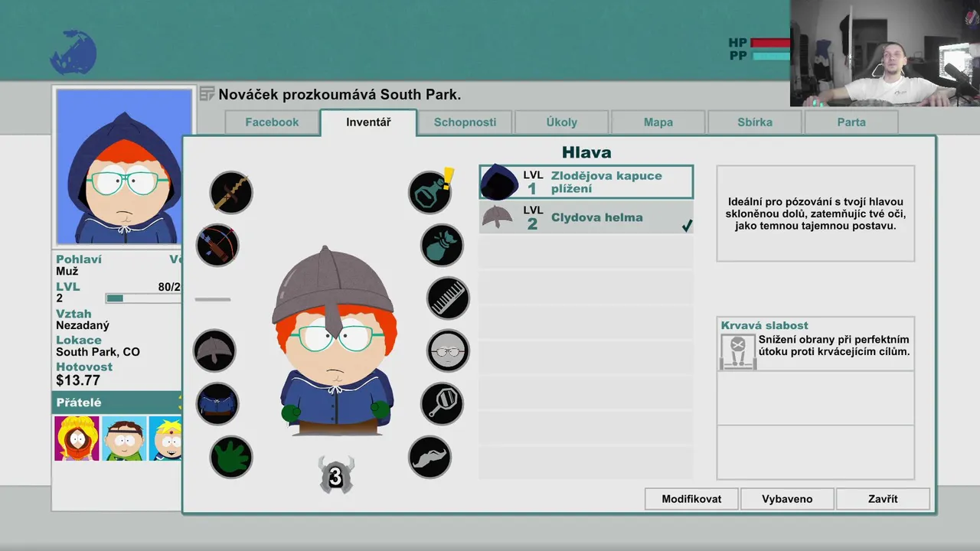Viewport: 980px width, 551px height.
Task: Click the item description text box
Action: 815,214
